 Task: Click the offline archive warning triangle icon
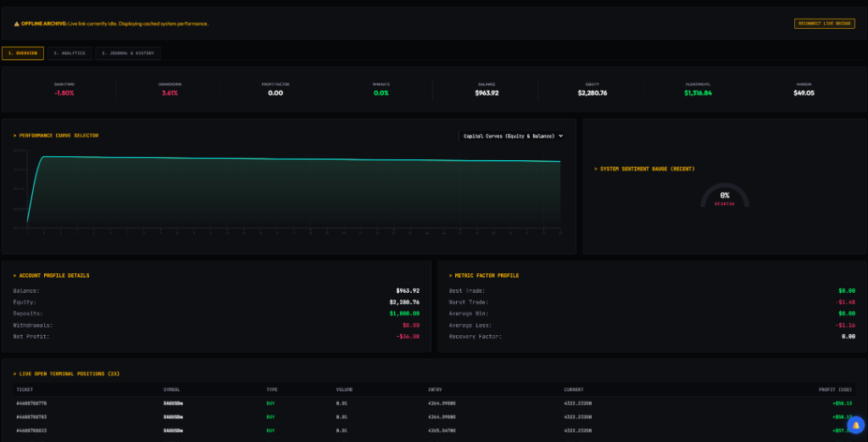(x=17, y=24)
